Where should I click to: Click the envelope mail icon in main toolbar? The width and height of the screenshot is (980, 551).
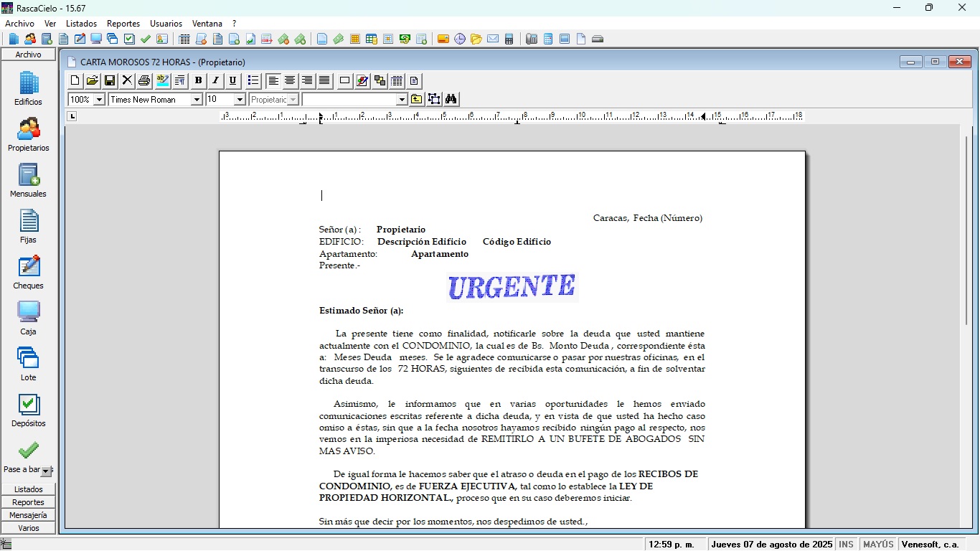(493, 39)
